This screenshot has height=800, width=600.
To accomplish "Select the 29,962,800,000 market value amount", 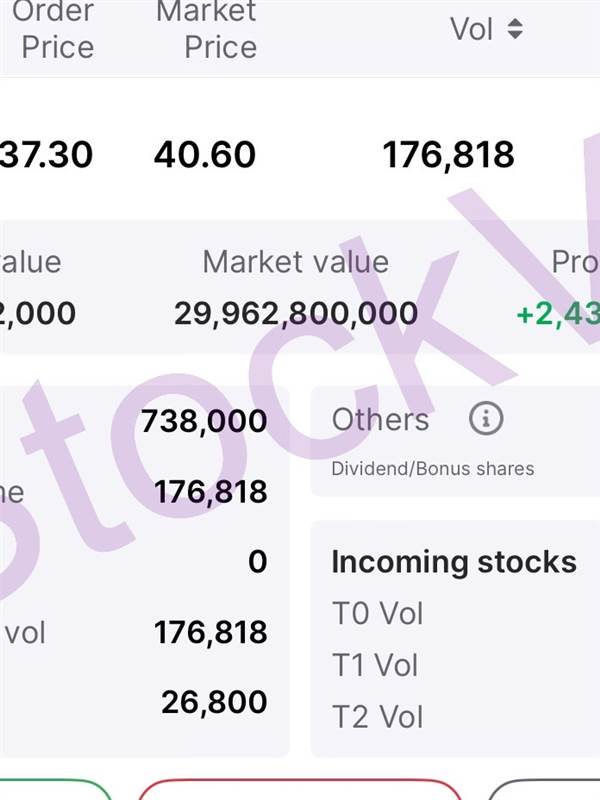I will pos(296,313).
